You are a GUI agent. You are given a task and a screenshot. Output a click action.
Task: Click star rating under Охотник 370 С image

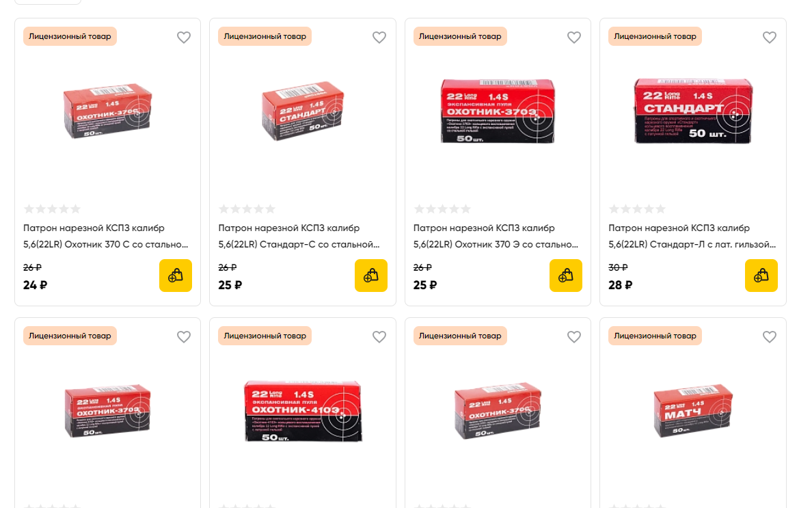click(52, 209)
